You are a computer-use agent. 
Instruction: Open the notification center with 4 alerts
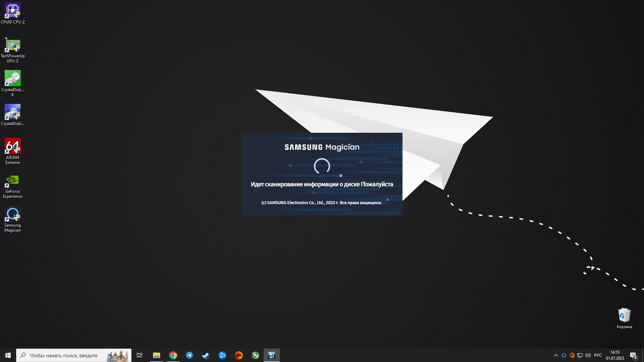[x=633, y=355]
